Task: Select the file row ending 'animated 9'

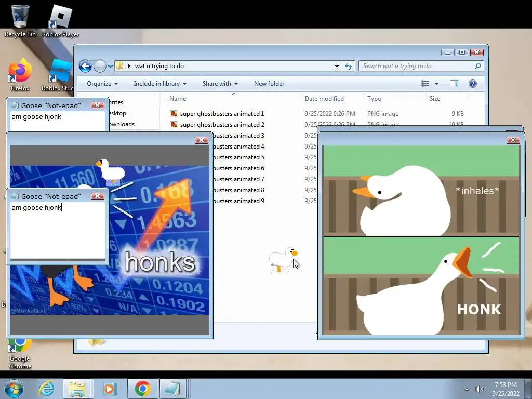Action: (x=239, y=201)
